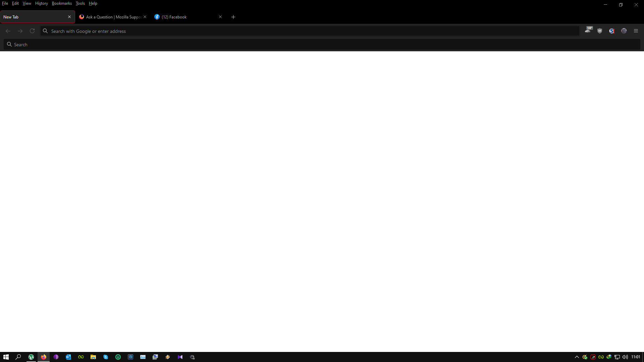Screen dimensions: 644x362
Task: Click the forward navigation arrow
Action: coord(20,31)
